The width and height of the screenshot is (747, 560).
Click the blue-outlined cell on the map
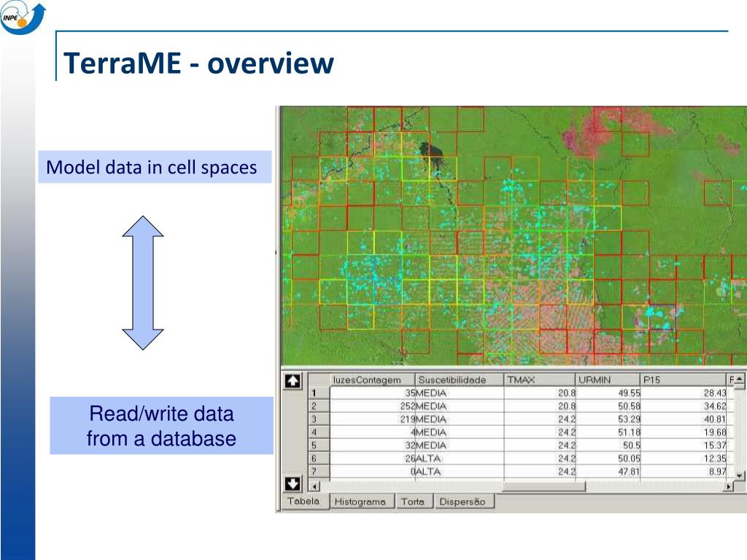pos(662,318)
